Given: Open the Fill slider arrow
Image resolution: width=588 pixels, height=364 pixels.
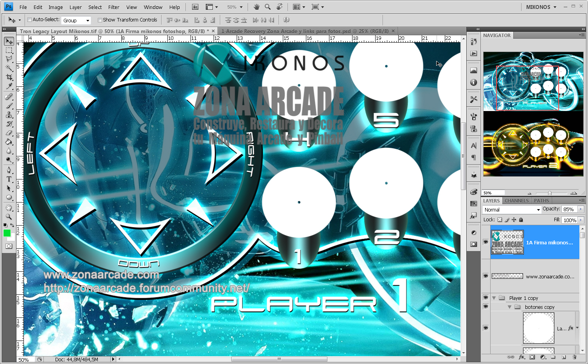Looking at the screenshot, I should (581, 220).
